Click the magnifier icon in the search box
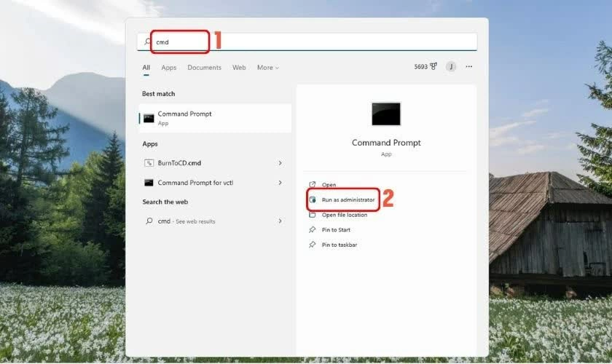The height and width of the screenshot is (364, 612). [x=147, y=41]
